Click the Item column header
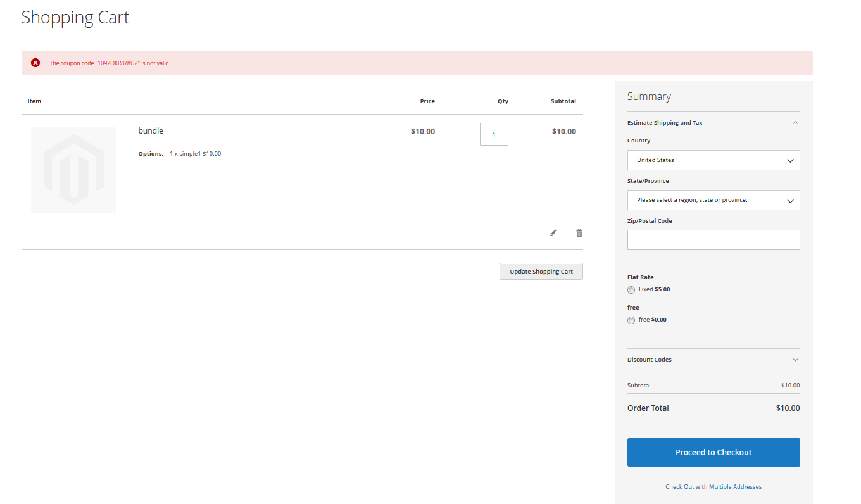 point(34,101)
